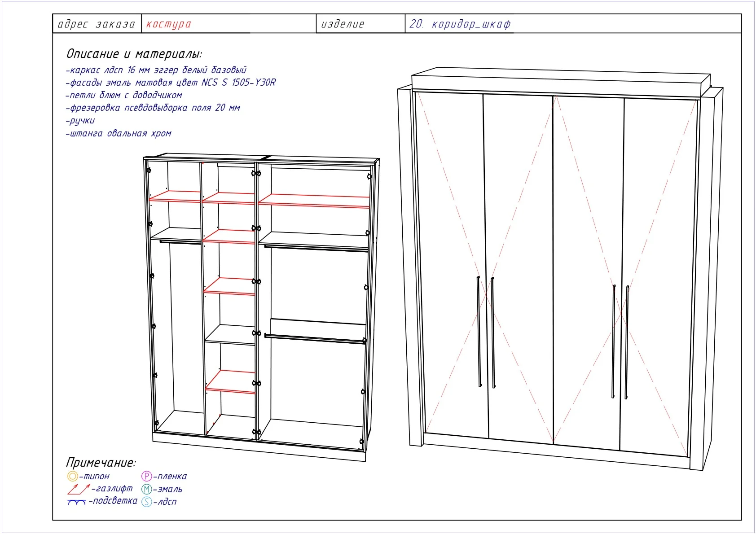Click the '-подсветка' legend label
The height and width of the screenshot is (534, 756).
113,501
